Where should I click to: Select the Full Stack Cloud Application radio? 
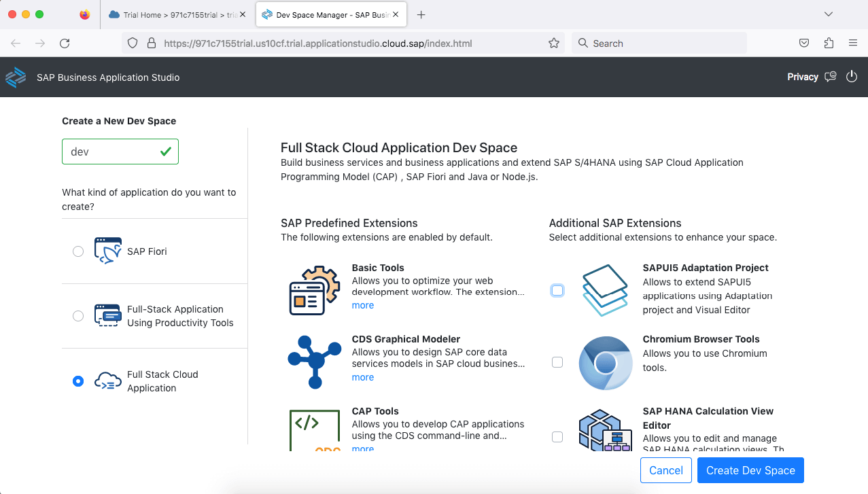click(x=78, y=381)
